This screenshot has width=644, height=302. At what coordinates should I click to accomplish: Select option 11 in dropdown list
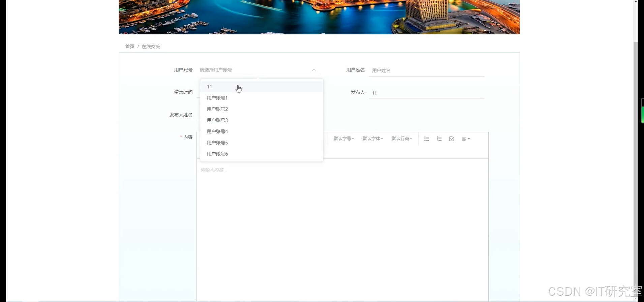[262, 87]
